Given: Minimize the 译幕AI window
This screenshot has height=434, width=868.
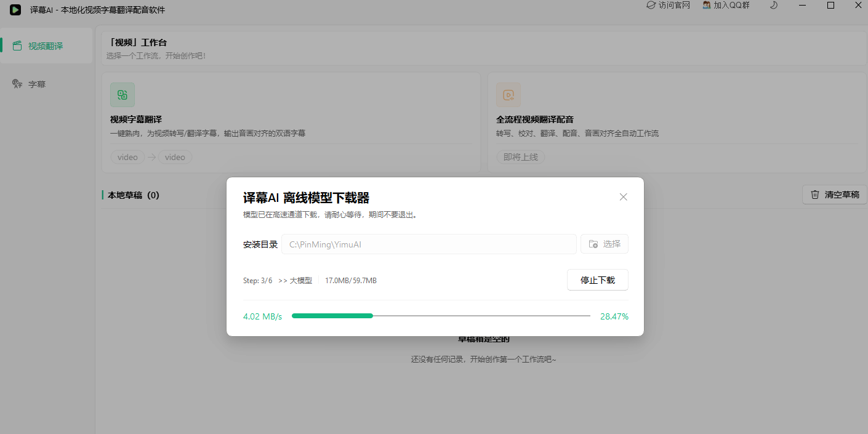Looking at the screenshot, I should (803, 5).
